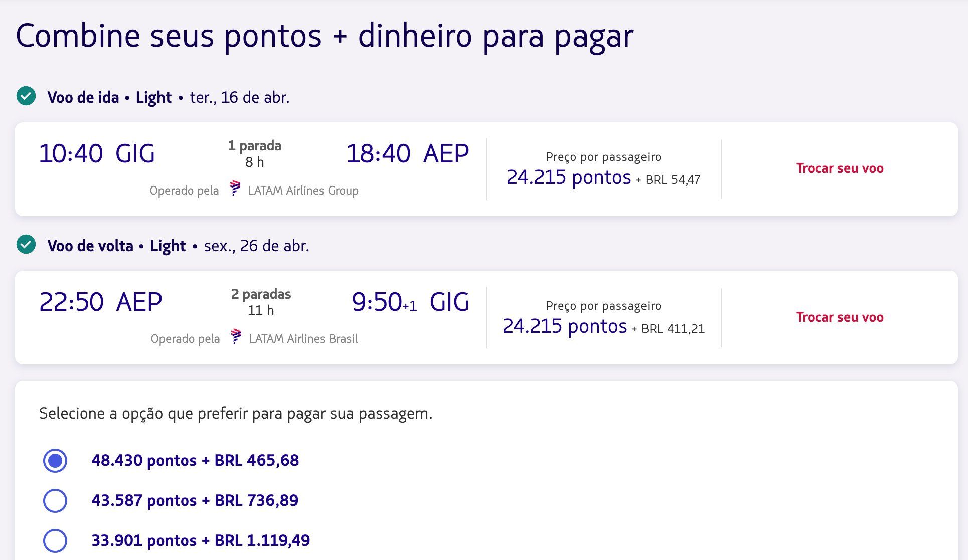Click the LATAM Airlines Brasil logo icon
This screenshot has width=968, height=560.
point(236,337)
